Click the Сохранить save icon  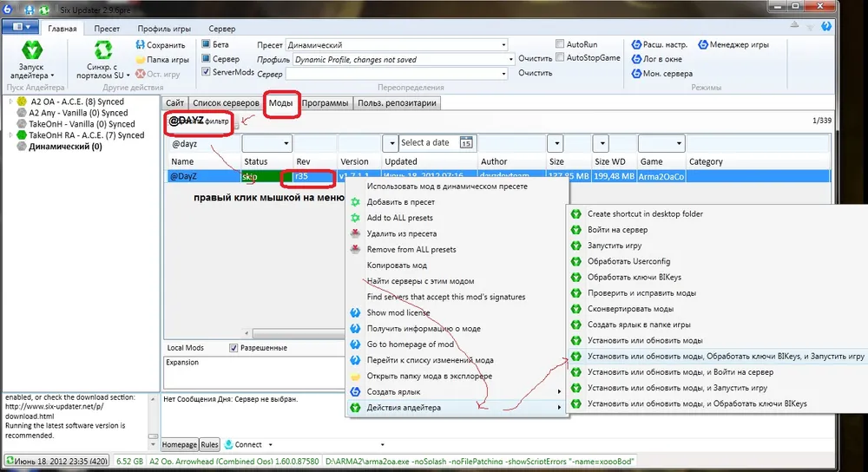point(141,45)
